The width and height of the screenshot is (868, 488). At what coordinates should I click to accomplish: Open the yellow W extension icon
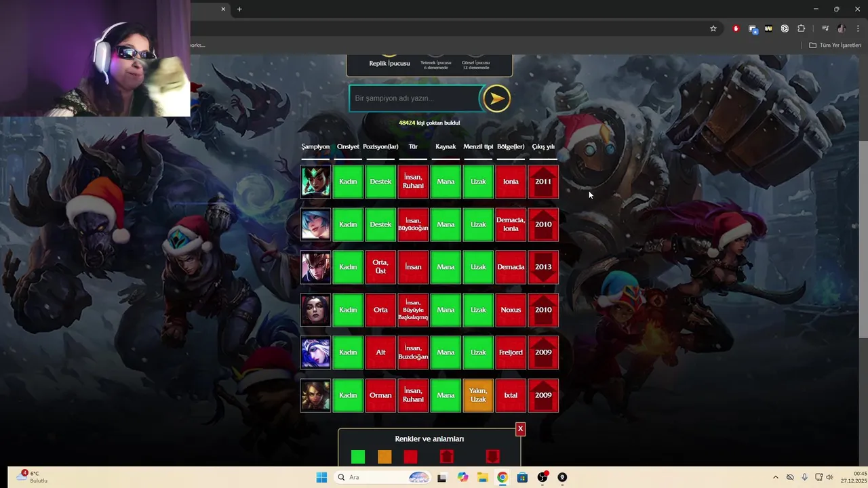click(768, 28)
